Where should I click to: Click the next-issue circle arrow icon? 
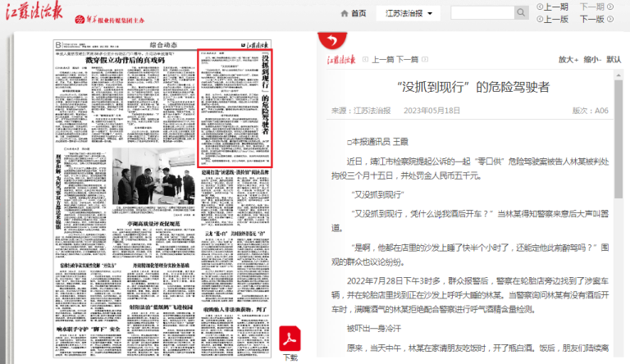click(610, 7)
